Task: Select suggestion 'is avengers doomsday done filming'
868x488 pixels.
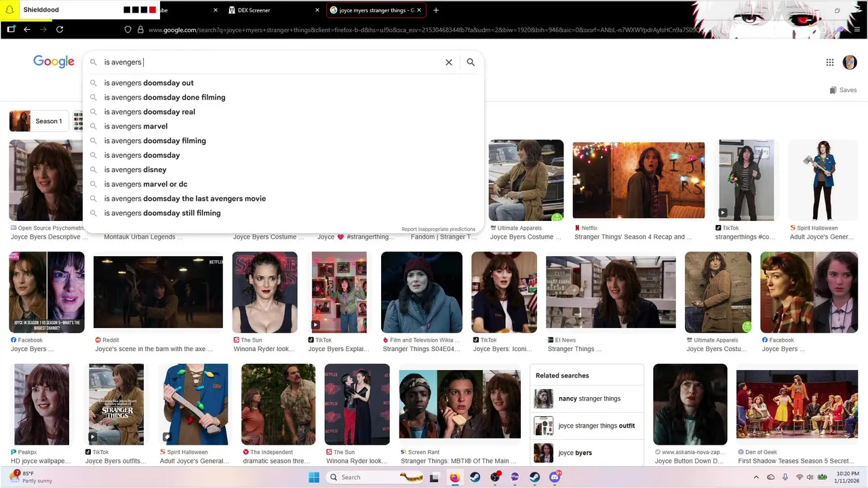Action: coord(283,98)
